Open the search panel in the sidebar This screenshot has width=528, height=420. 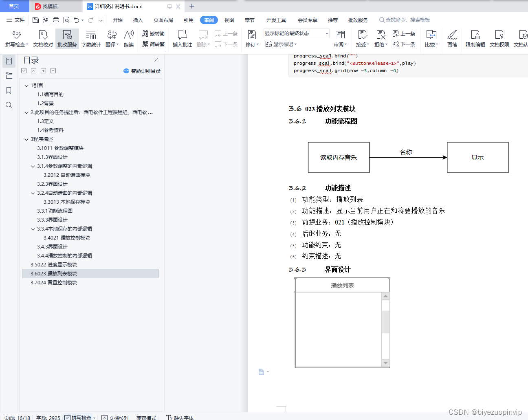pyautogui.click(x=9, y=105)
